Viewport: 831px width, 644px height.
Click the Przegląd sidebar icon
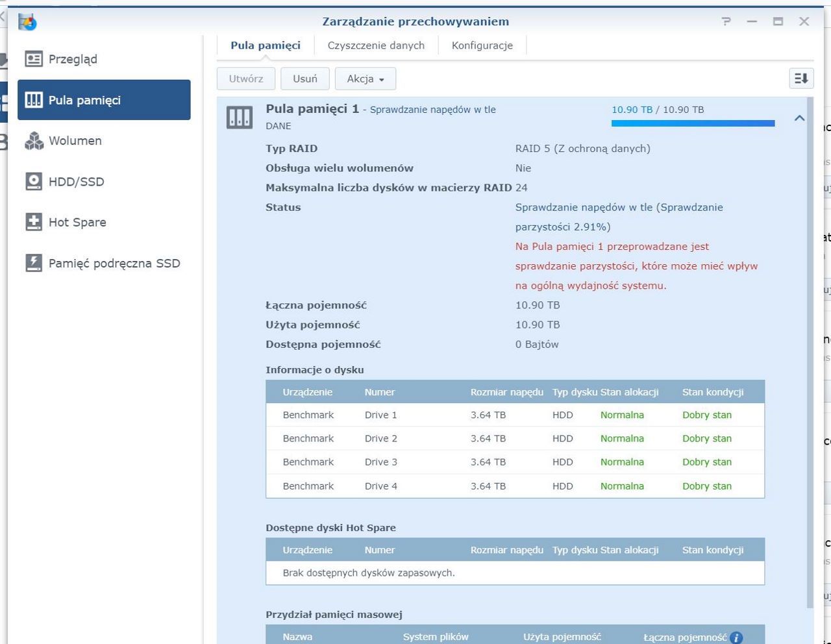34,59
